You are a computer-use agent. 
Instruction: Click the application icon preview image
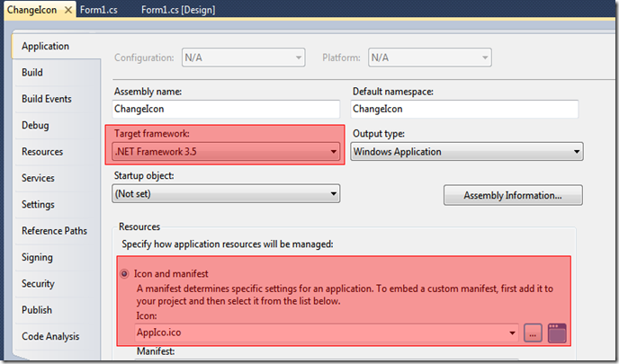pyautogui.click(x=557, y=333)
